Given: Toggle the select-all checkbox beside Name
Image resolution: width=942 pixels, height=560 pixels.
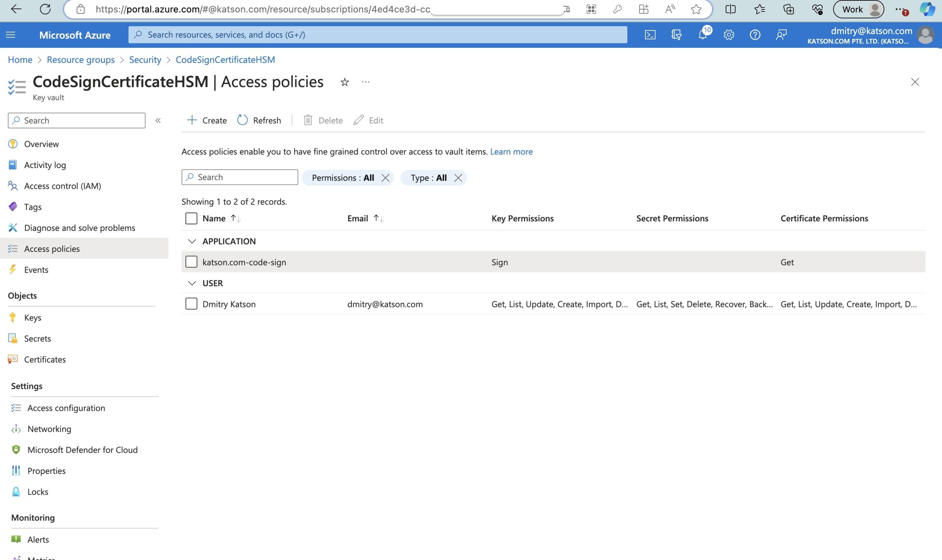Looking at the screenshot, I should [x=191, y=218].
